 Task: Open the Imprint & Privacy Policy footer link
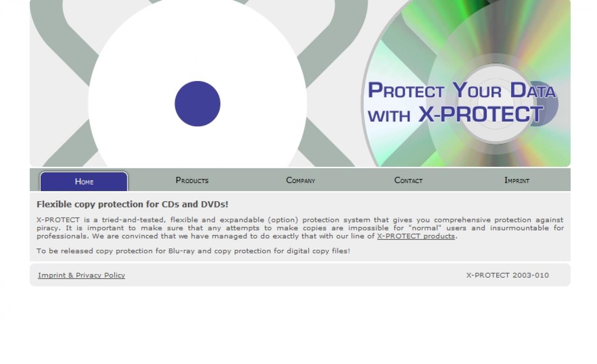coord(82,275)
